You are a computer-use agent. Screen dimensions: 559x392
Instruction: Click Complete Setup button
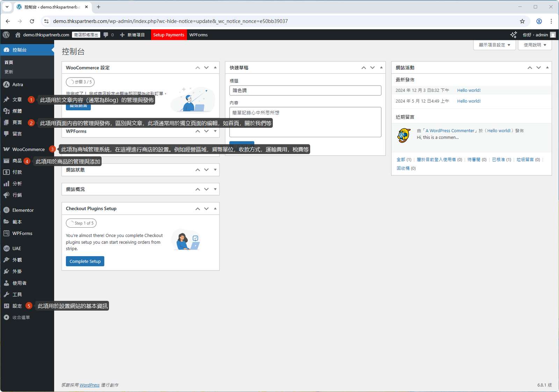tap(85, 261)
